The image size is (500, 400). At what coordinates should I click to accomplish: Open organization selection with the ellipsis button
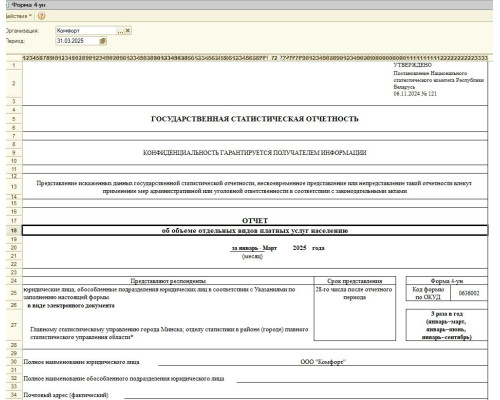pyautogui.click(x=120, y=31)
